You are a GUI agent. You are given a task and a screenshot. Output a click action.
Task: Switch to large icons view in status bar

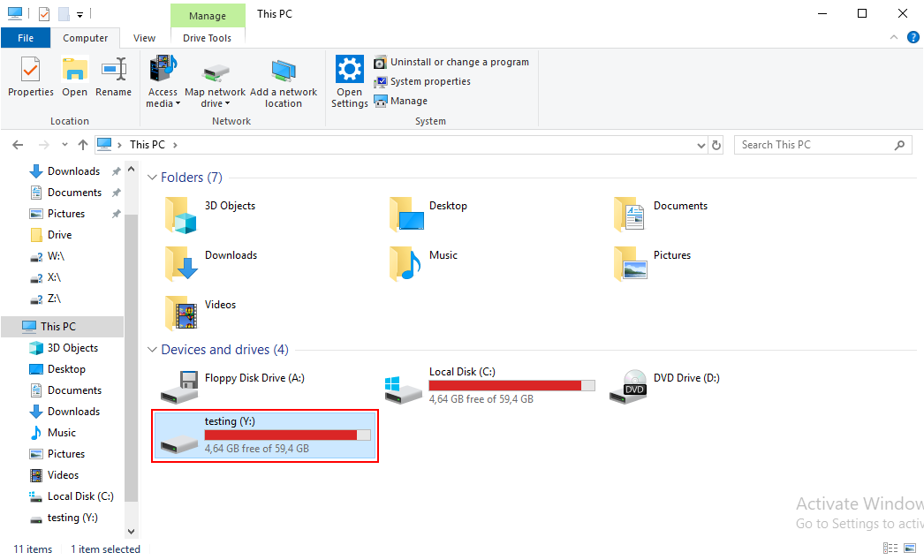910,549
